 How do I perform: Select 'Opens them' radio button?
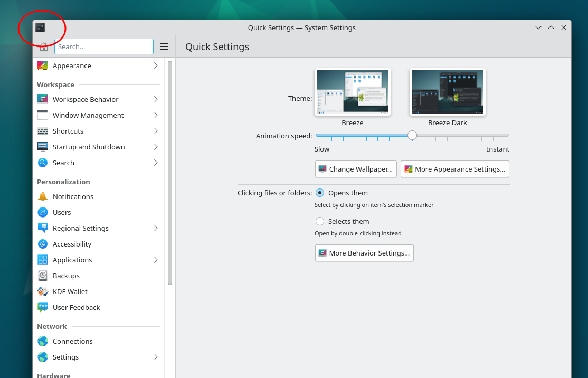click(320, 193)
